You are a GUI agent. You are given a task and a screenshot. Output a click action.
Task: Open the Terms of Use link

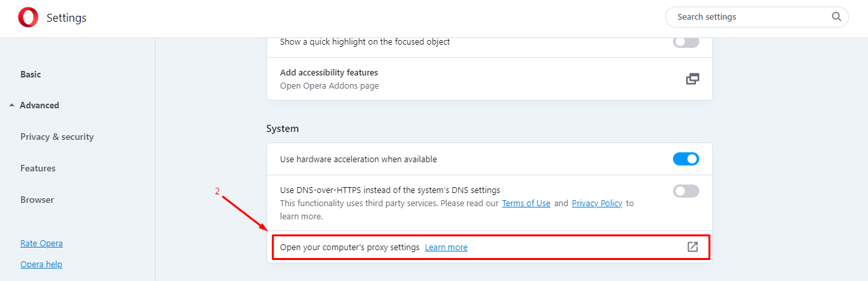[526, 204]
